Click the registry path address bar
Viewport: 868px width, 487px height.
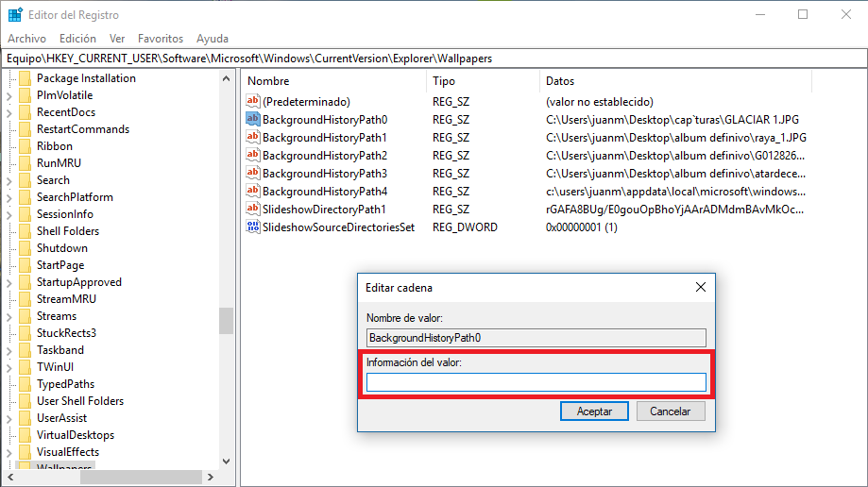point(434,59)
